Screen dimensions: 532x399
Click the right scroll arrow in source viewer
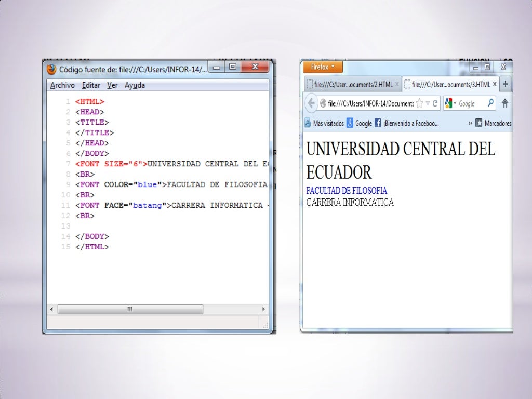pyautogui.click(x=263, y=309)
